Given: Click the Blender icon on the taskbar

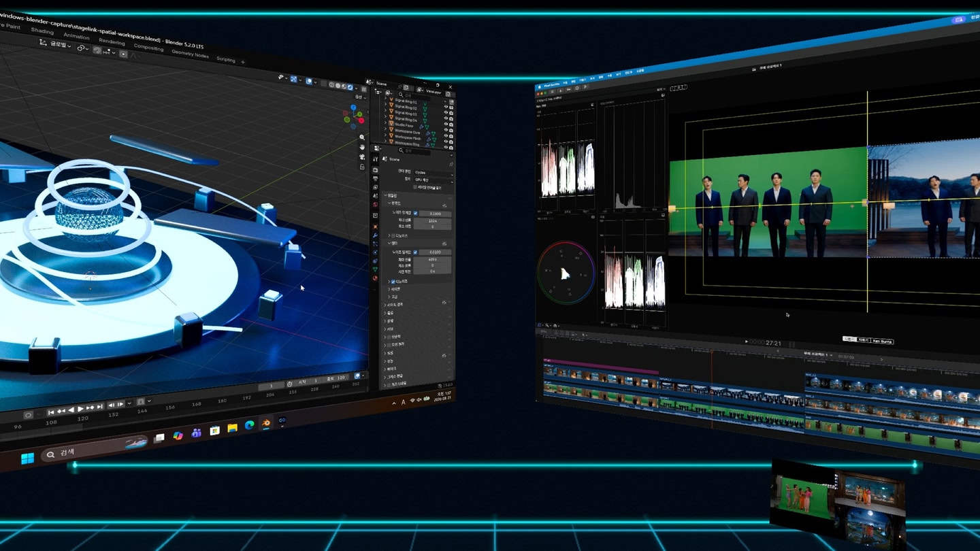Looking at the screenshot, I should pos(266,423).
